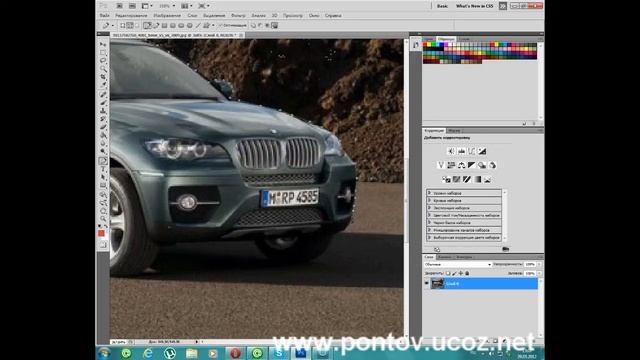Select the Gradient tool

tap(103, 135)
